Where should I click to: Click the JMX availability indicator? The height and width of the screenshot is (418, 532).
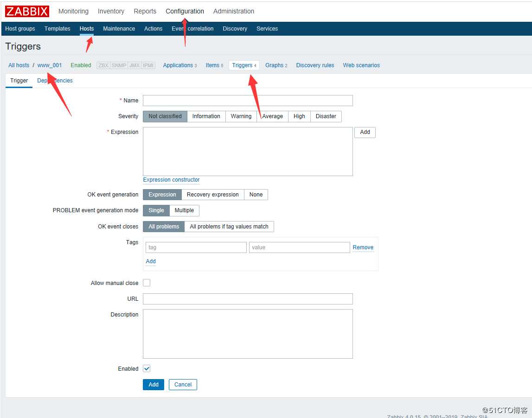pos(135,65)
